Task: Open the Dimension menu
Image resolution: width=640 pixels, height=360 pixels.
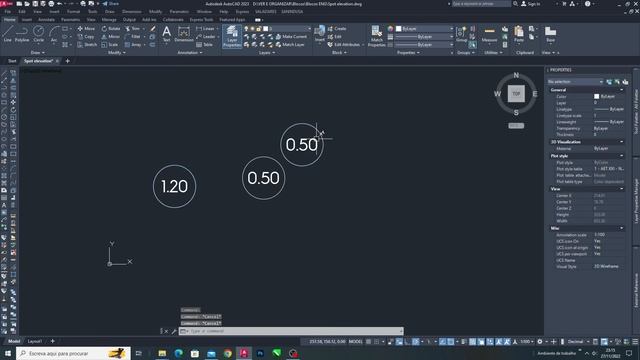Action: 131,12
